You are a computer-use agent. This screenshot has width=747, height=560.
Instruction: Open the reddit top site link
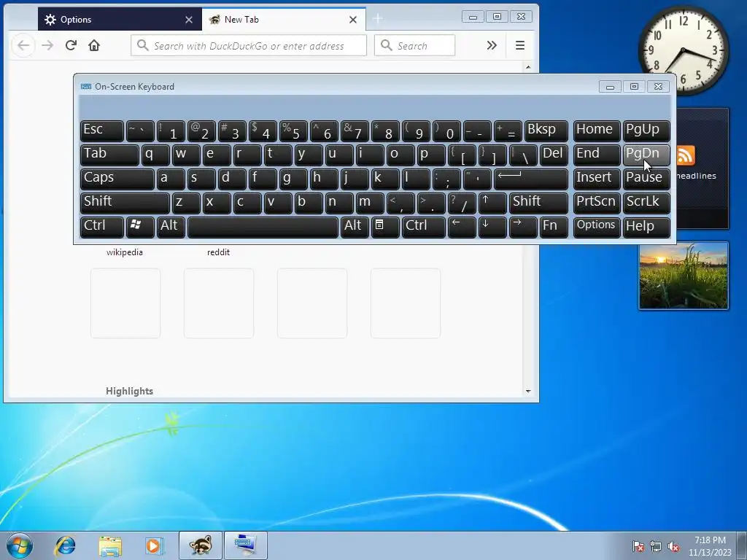pos(218,252)
